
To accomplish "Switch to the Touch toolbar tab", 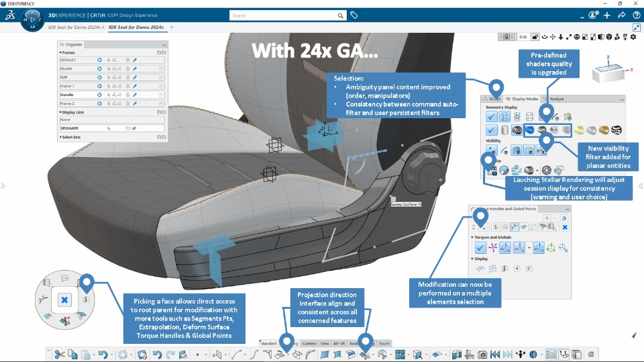I will click(384, 343).
